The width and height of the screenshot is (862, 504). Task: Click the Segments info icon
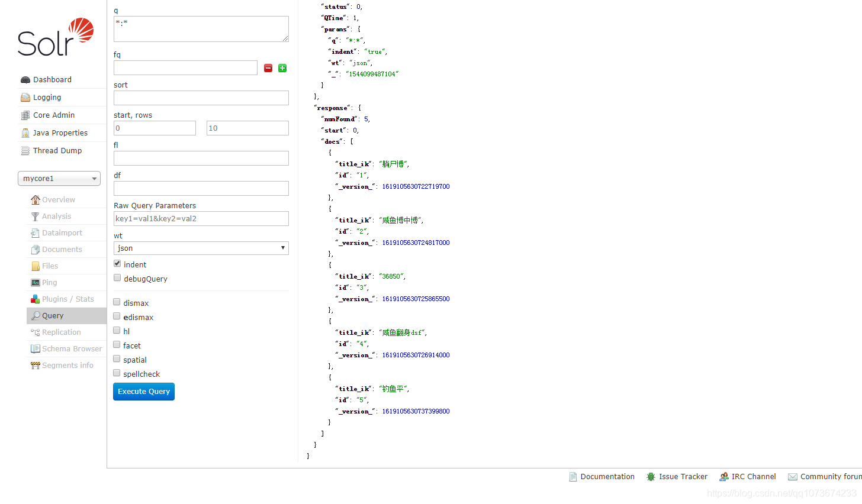click(36, 366)
